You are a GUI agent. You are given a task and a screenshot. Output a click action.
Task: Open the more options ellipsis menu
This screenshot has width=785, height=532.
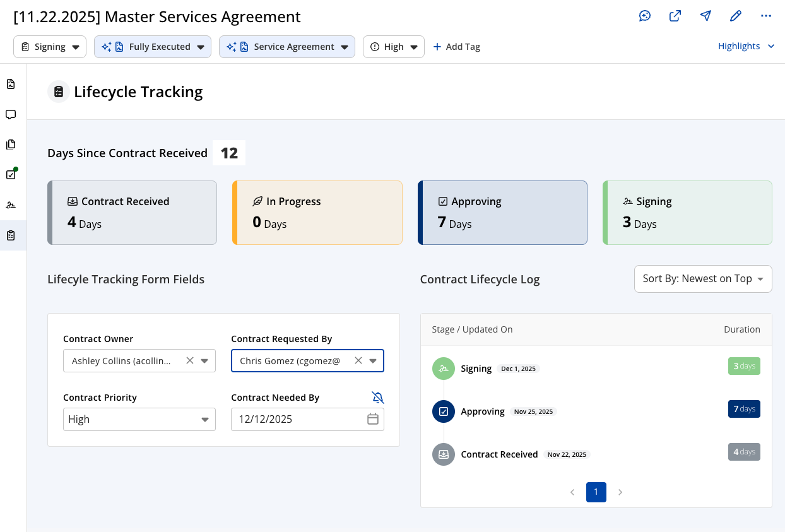[x=765, y=16]
